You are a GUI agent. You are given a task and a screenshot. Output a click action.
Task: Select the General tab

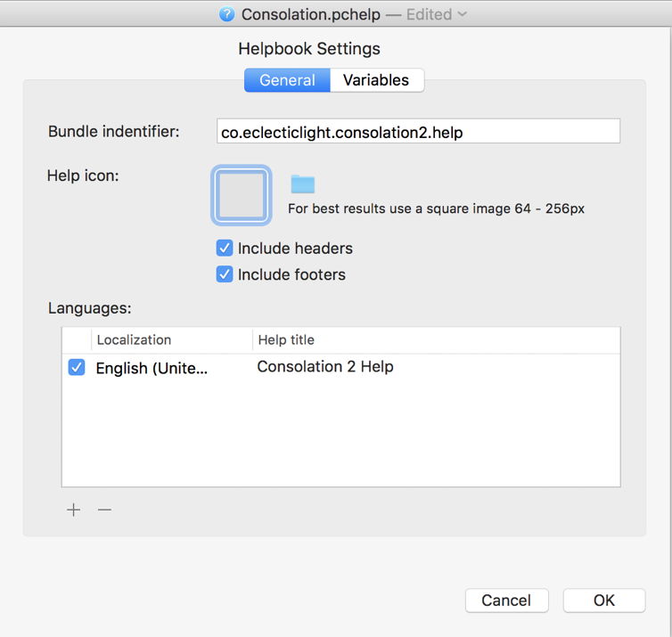coord(287,80)
